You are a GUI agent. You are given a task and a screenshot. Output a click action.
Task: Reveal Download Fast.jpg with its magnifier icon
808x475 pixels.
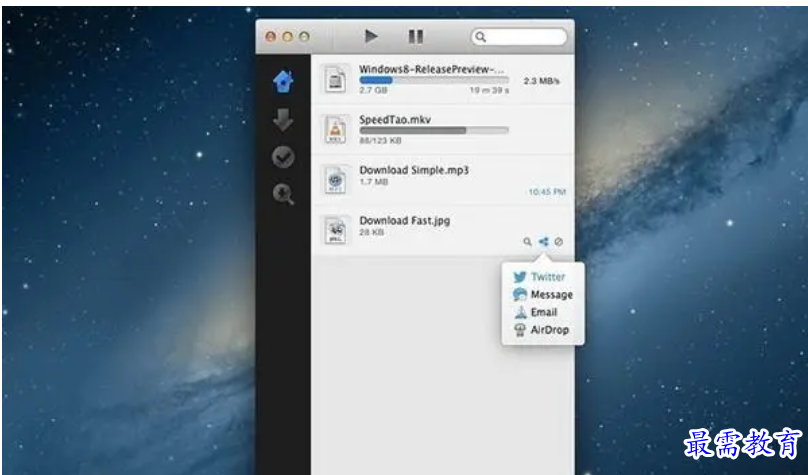coord(527,242)
